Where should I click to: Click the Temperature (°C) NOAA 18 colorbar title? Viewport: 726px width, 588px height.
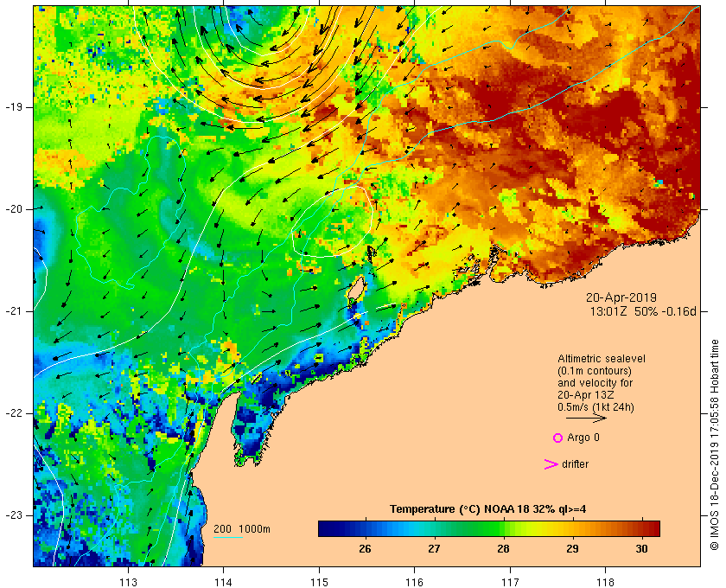(488, 509)
